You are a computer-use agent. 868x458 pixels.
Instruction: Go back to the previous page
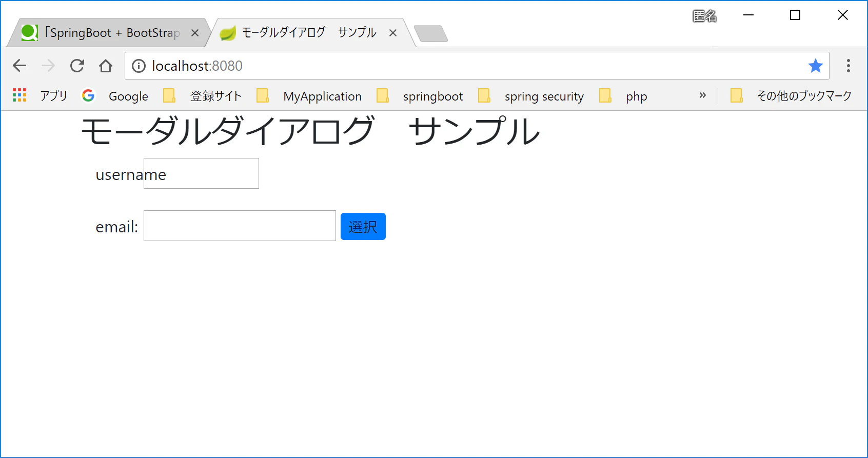(19, 66)
